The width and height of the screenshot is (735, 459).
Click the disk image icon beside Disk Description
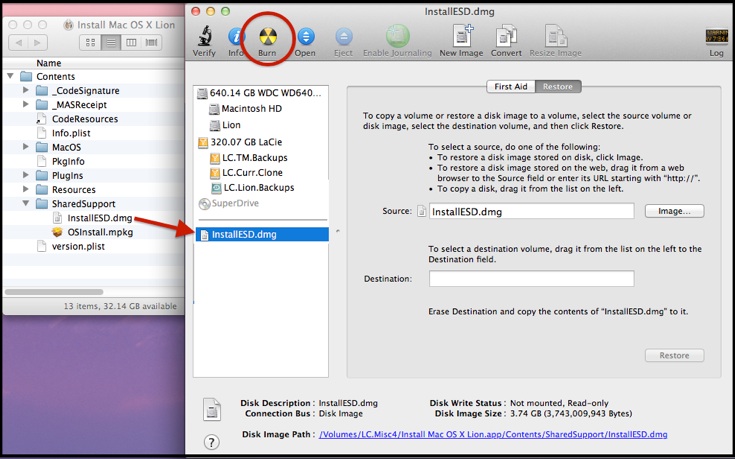[212, 409]
